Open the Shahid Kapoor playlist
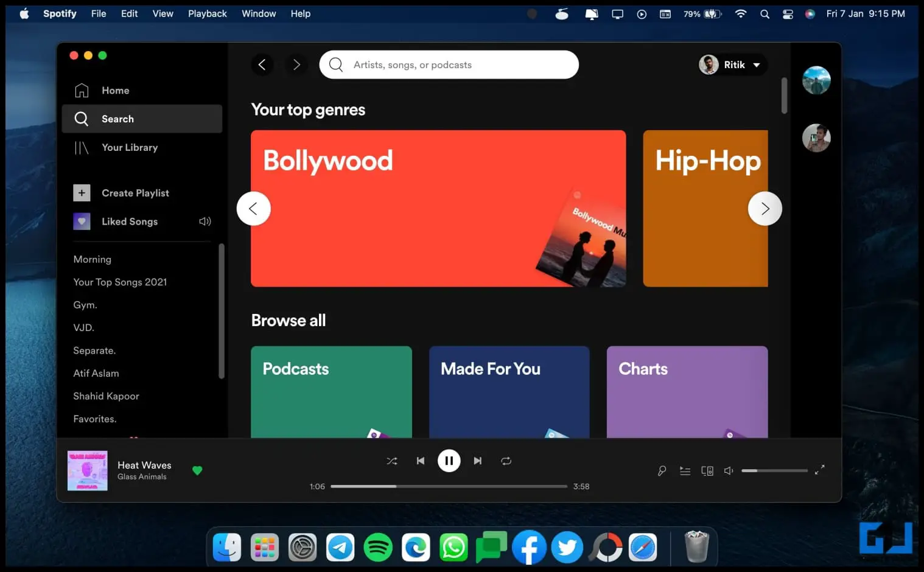This screenshot has height=572, width=924. pos(106,396)
